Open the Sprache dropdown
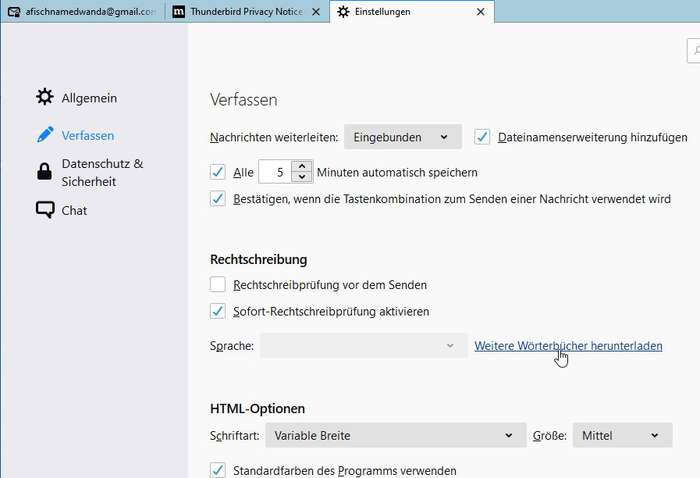The width and height of the screenshot is (700, 478). (363, 346)
